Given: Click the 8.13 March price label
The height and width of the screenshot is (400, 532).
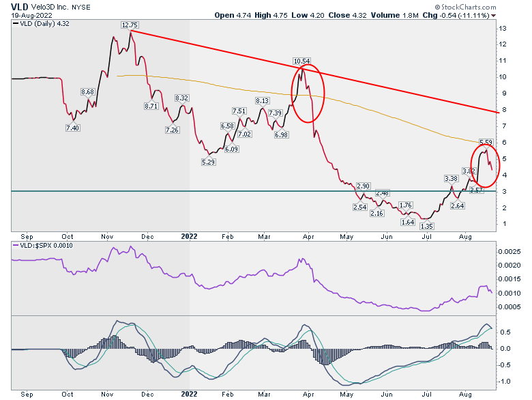Looking at the screenshot, I should [263, 101].
